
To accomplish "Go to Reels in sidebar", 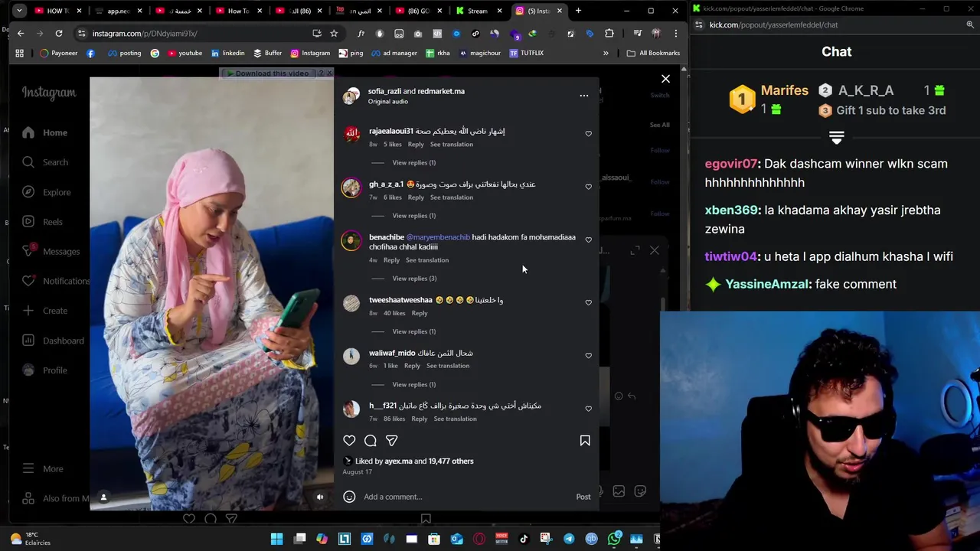I will point(42,222).
